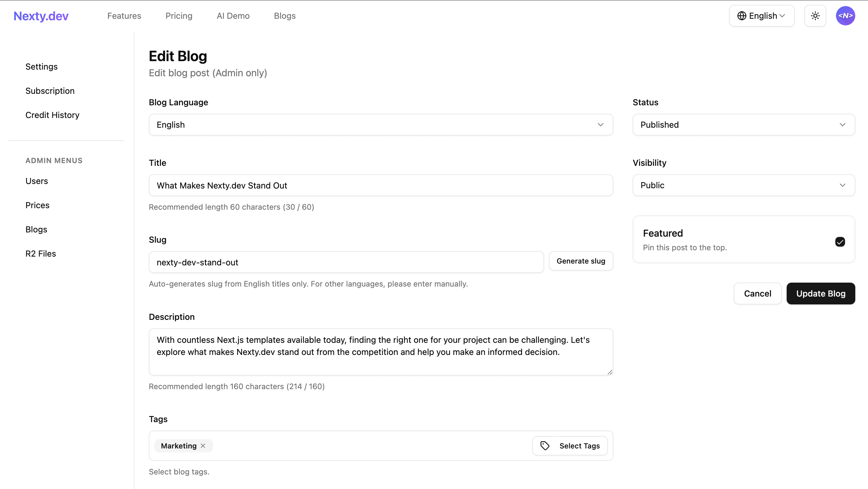
Task: Toggle the light/dark theme sun icon
Action: 815,16
